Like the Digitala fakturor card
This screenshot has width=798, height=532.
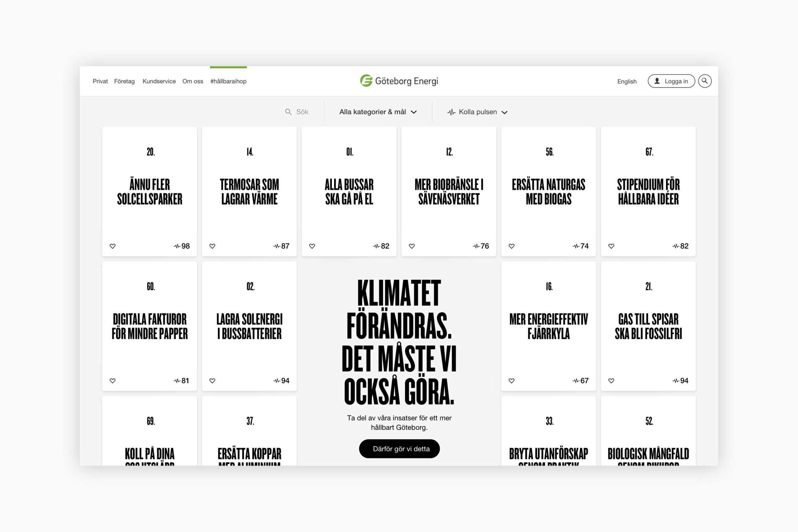(x=113, y=381)
